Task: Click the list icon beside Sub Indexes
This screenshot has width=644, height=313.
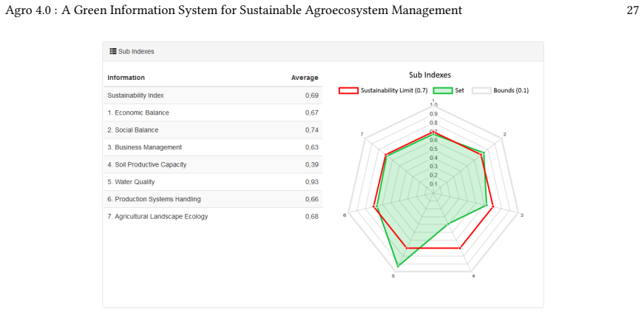Action: pos(113,51)
